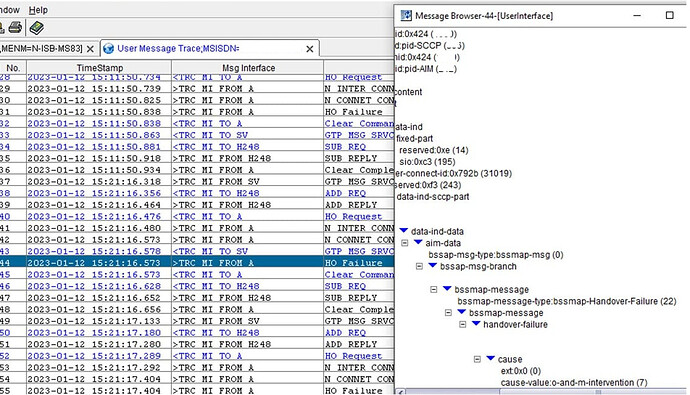Click the globe icon on the trace tab

click(x=108, y=49)
